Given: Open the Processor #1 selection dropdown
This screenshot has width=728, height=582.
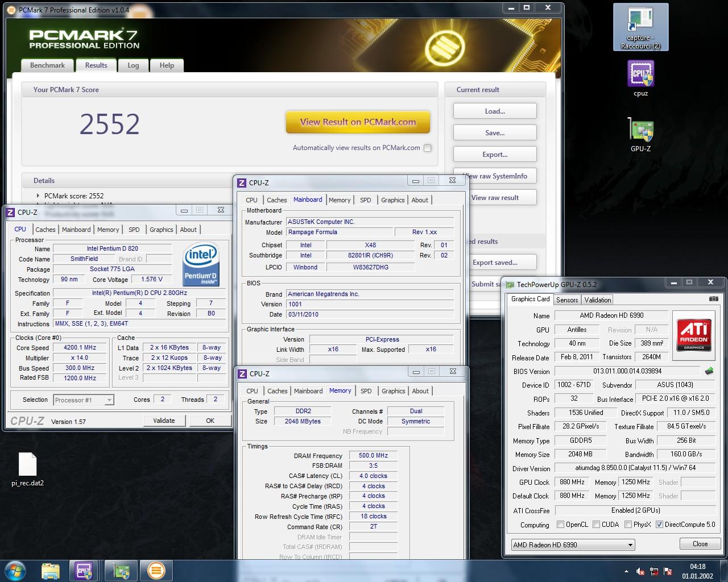Looking at the screenshot, I should click(x=84, y=400).
